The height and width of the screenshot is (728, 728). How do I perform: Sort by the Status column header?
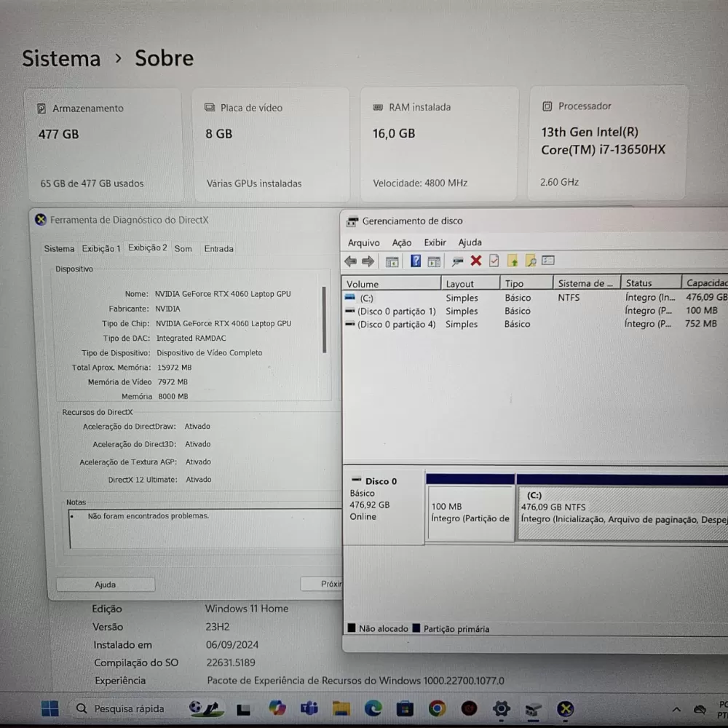[x=651, y=282]
